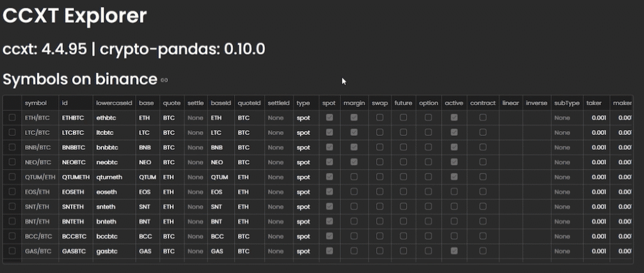Click the anchor link icon beside Symbols heading
The height and width of the screenshot is (273, 644).
tap(164, 81)
